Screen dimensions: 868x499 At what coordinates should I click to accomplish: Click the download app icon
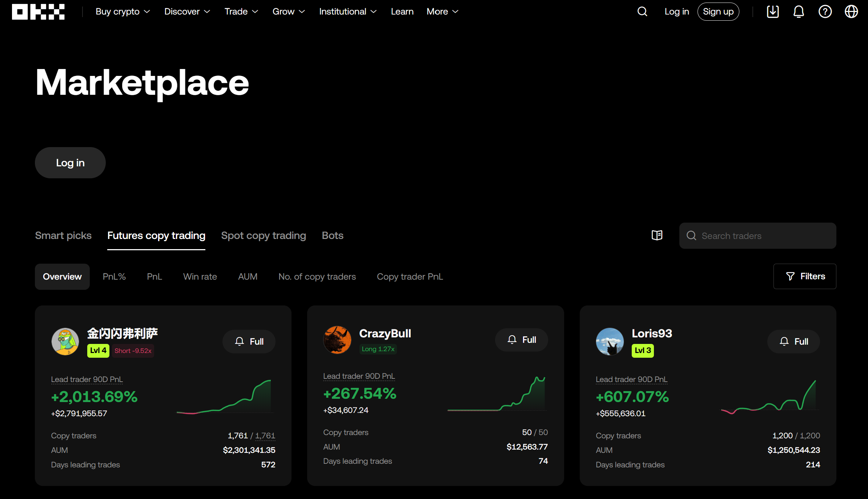[773, 11]
